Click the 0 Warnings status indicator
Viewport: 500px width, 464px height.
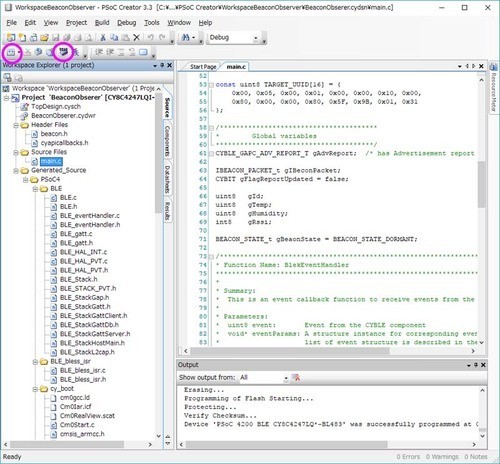pyautogui.click(x=442, y=457)
